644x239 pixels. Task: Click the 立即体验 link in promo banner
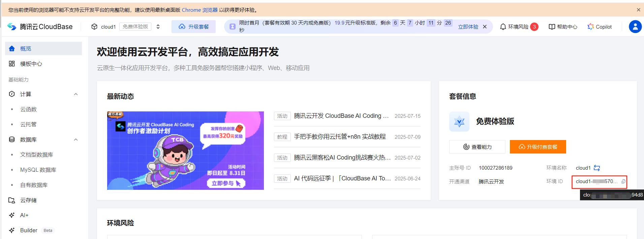click(x=468, y=27)
